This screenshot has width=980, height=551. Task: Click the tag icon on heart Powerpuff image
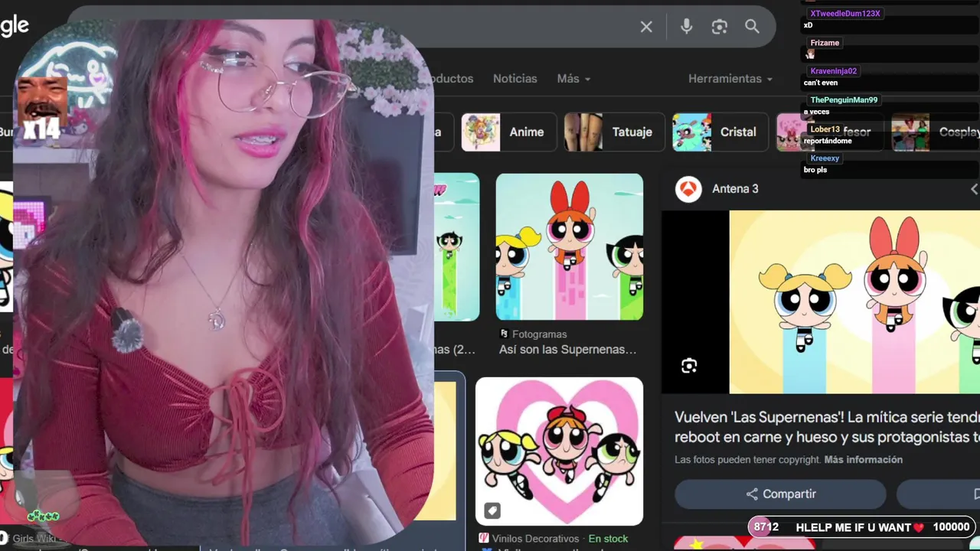(492, 510)
